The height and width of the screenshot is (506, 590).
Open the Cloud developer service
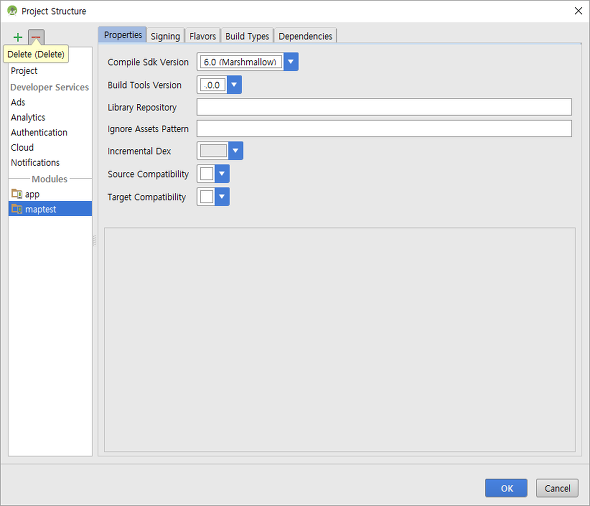[22, 147]
